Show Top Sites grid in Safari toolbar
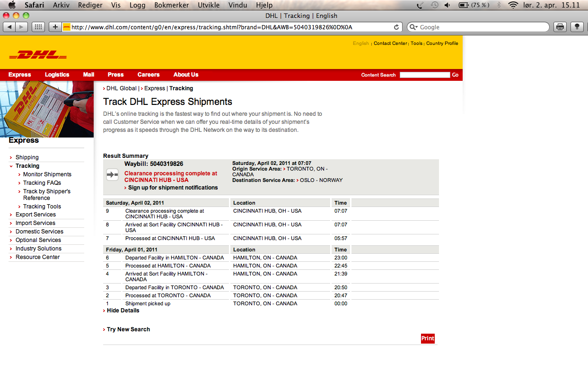 pos(38,27)
